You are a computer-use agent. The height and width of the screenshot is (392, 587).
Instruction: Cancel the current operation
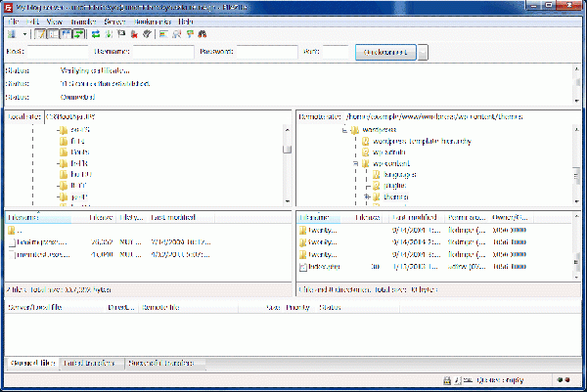click(x=121, y=34)
